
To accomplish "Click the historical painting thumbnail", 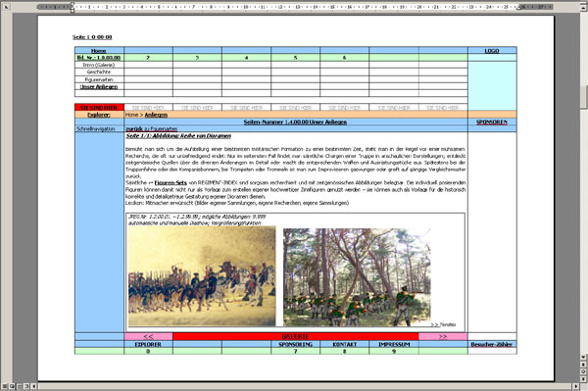I will pos(202,276).
